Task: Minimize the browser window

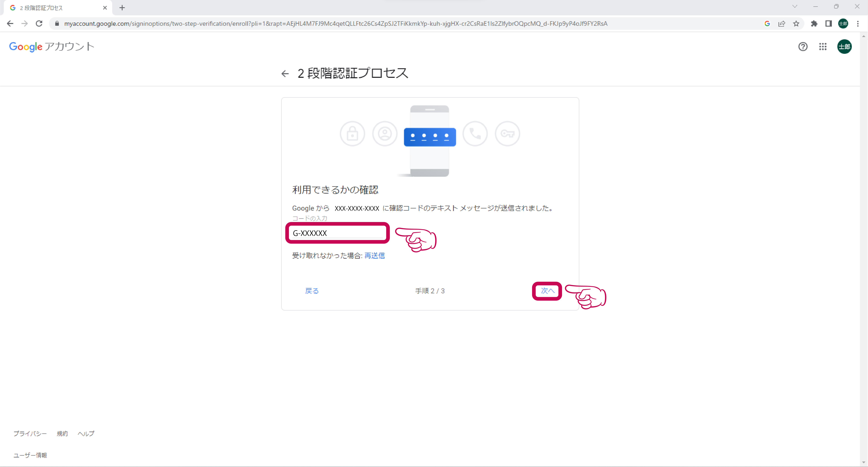Action: pos(815,6)
